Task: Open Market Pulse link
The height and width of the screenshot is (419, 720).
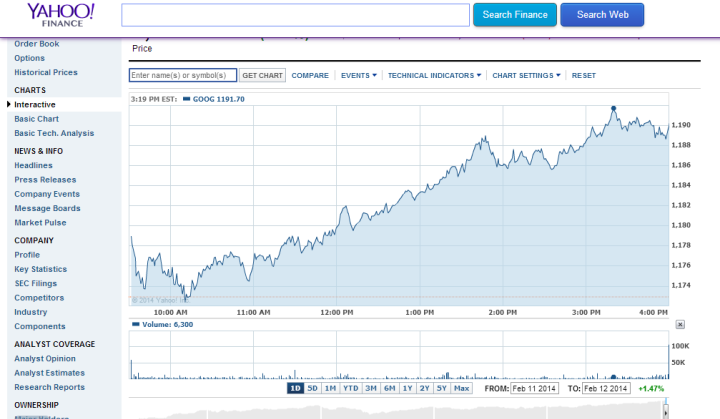Action: pyautogui.click(x=40, y=222)
